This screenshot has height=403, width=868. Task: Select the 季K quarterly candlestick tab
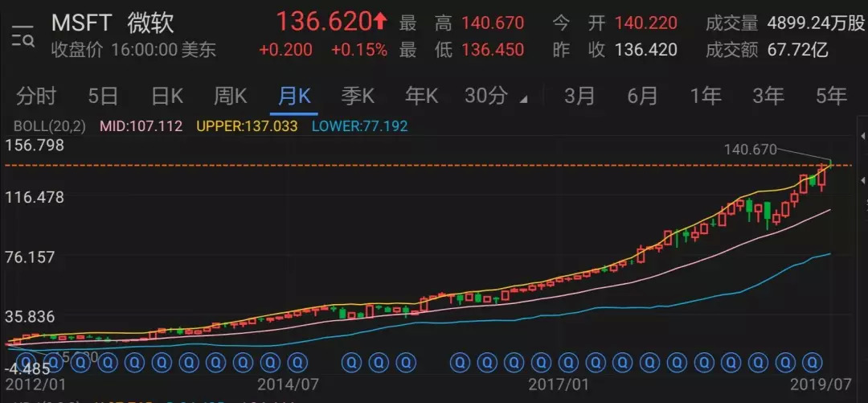(x=358, y=97)
